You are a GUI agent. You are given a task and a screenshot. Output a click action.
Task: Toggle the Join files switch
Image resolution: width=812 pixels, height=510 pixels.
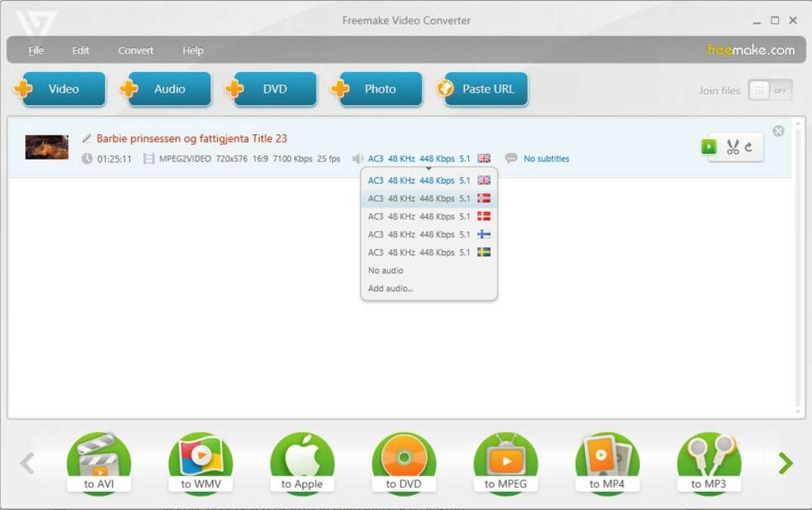pos(770,90)
